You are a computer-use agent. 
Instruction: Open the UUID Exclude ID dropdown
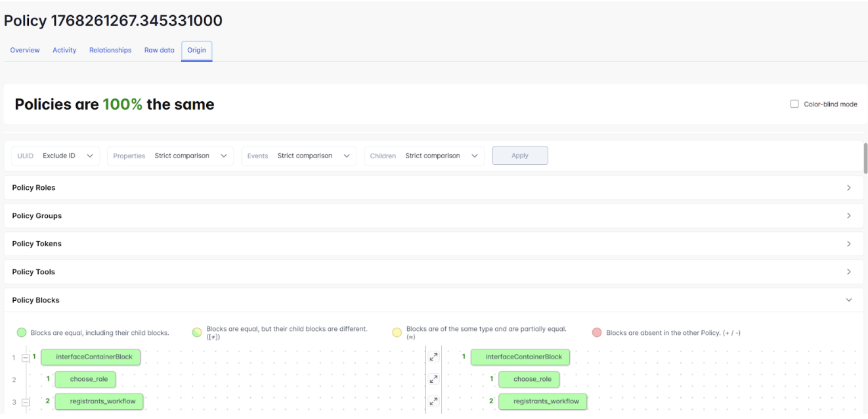tap(56, 156)
